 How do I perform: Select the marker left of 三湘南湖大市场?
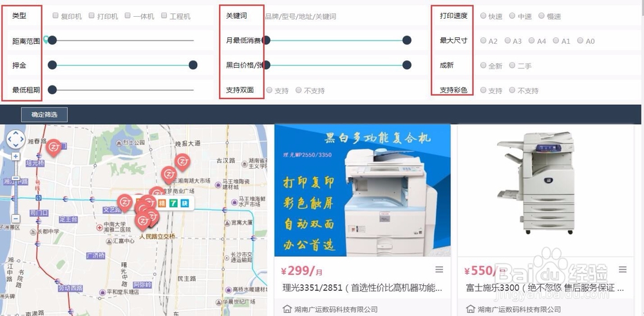(169, 175)
